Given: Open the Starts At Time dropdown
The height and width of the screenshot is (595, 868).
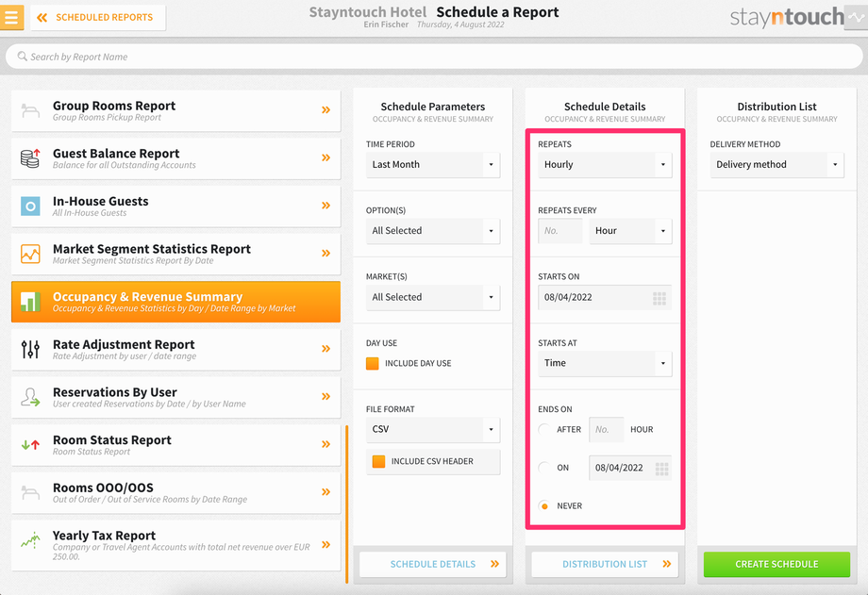Looking at the screenshot, I should click(x=605, y=364).
